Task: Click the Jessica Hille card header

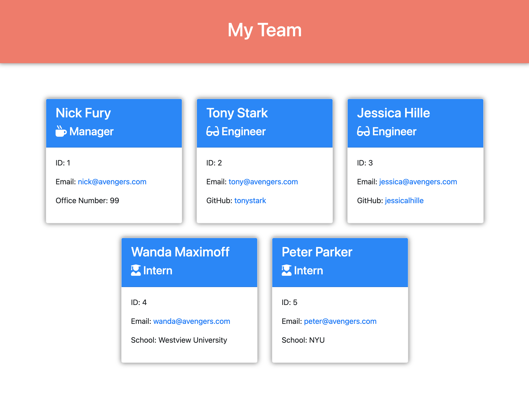Action: 415,113
